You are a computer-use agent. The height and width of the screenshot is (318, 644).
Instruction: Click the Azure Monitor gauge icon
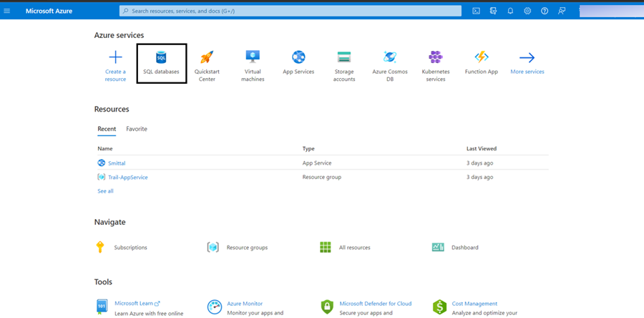pyautogui.click(x=215, y=307)
